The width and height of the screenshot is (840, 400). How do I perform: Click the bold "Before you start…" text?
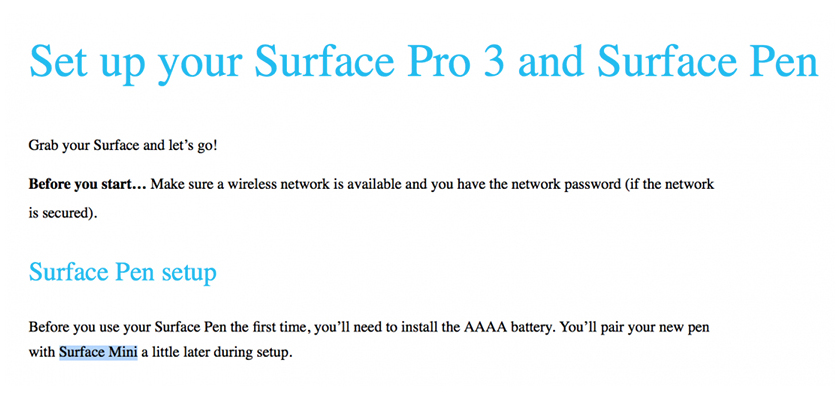pyautogui.click(x=88, y=184)
